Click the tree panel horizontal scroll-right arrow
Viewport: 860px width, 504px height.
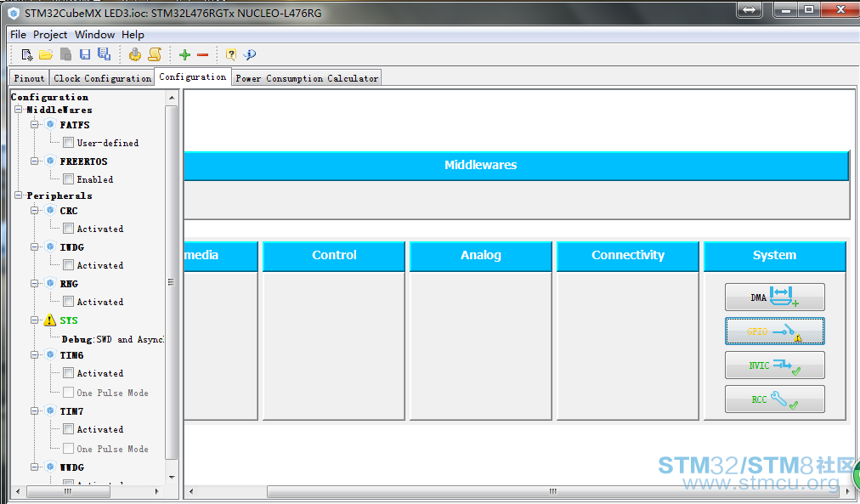click(x=157, y=491)
